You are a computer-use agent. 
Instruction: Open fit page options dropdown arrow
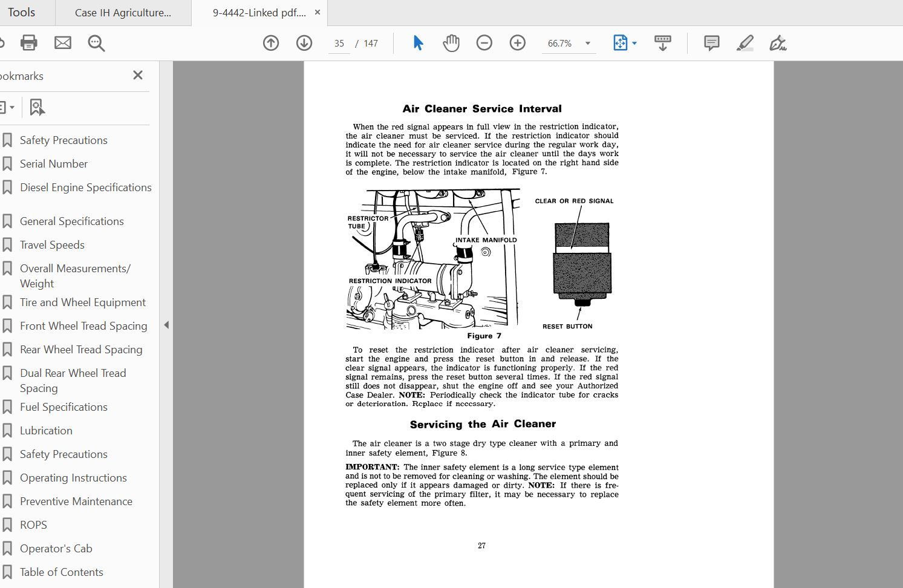pyautogui.click(x=634, y=43)
